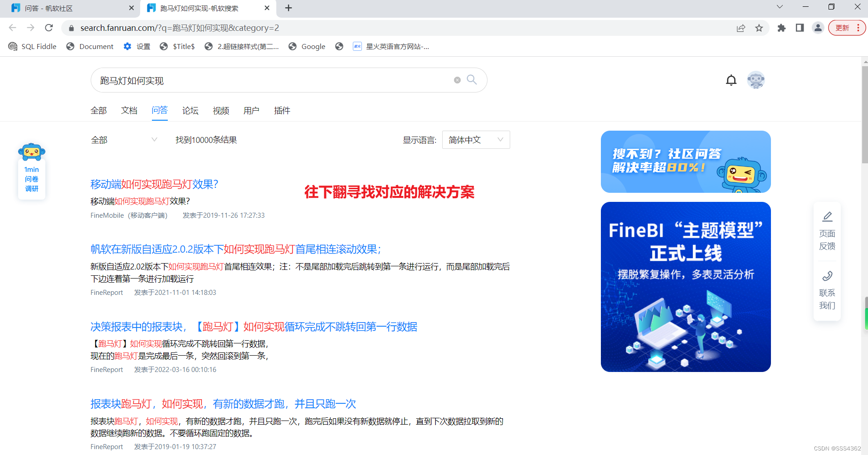This screenshot has width=868, height=455.
Task: Click 发表于2019-01-19 10:37:27 timestamp
Action: tap(175, 447)
